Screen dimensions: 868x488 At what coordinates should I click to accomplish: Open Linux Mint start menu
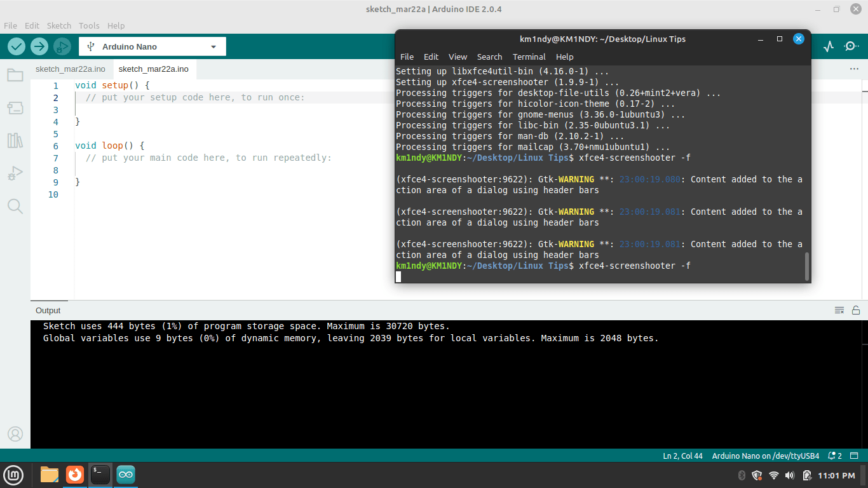click(14, 475)
